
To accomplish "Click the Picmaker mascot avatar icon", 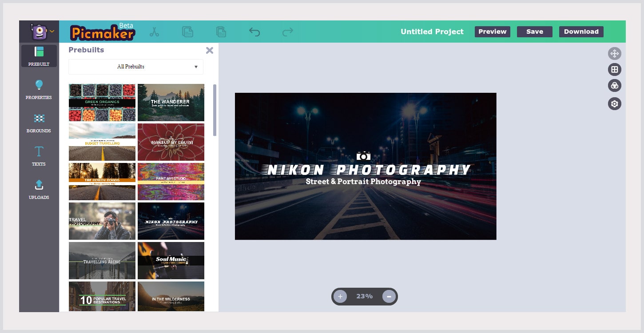I will 39,32.
